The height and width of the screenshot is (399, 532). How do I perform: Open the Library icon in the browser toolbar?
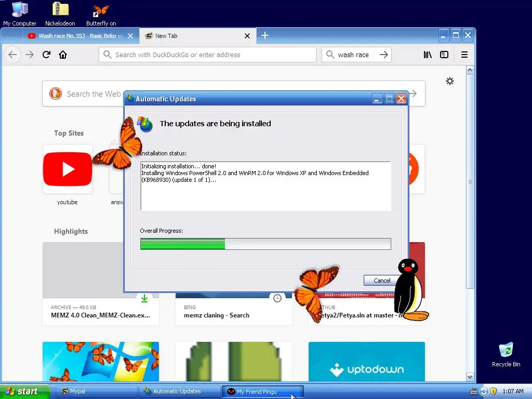pos(428,55)
